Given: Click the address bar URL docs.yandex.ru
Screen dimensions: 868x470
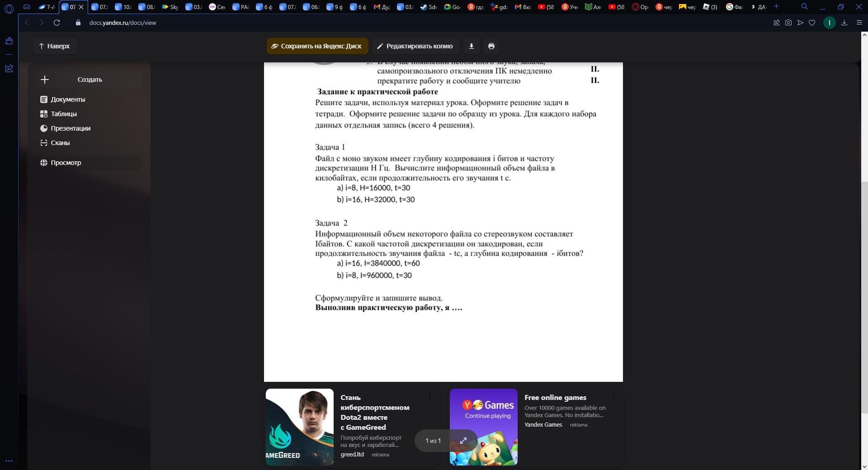Looking at the screenshot, I should (x=123, y=23).
